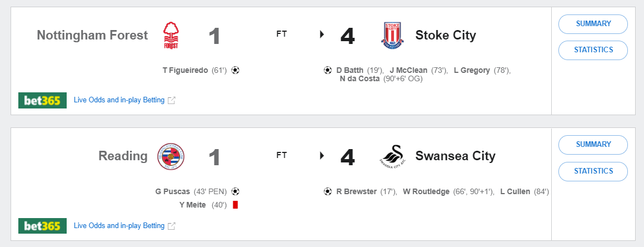Click the Swansea City team name

point(455,156)
